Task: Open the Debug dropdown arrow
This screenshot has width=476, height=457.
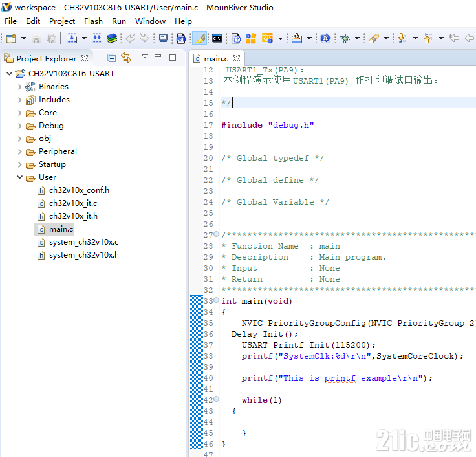Action: [x=357, y=38]
